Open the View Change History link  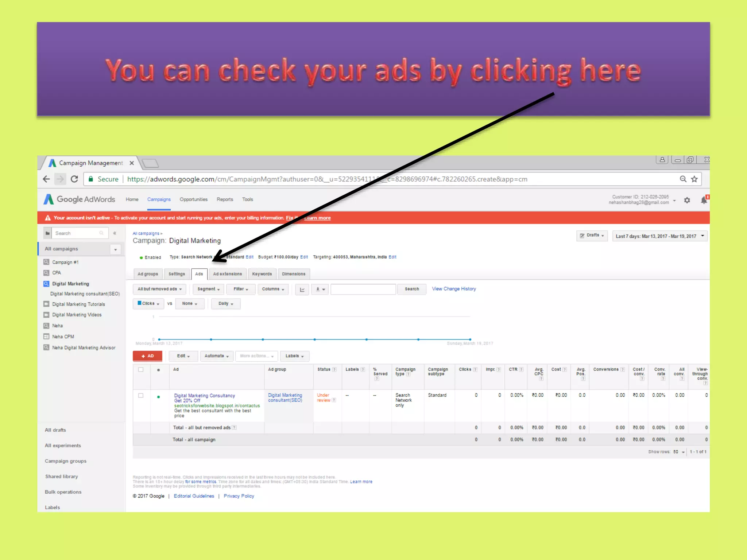click(454, 289)
